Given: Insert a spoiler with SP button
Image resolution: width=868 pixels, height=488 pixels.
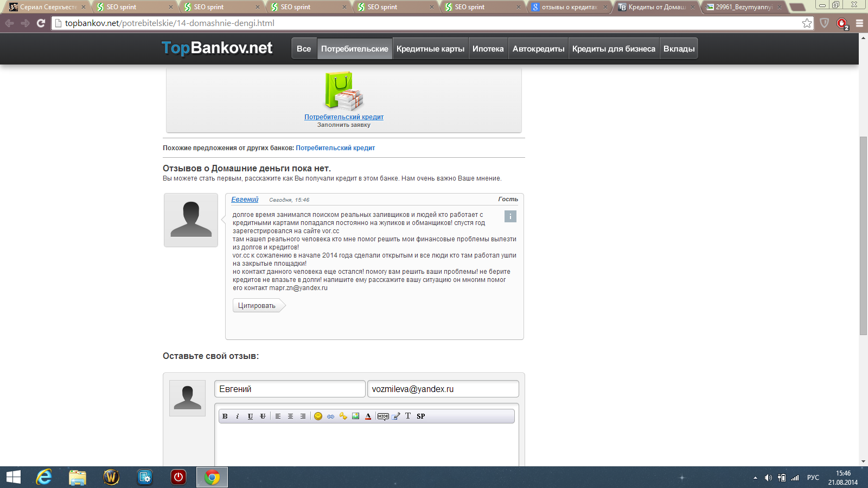Looking at the screenshot, I should coord(421,416).
